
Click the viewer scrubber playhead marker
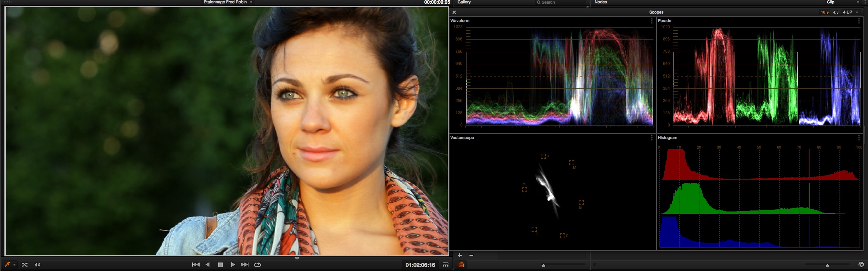297,258
